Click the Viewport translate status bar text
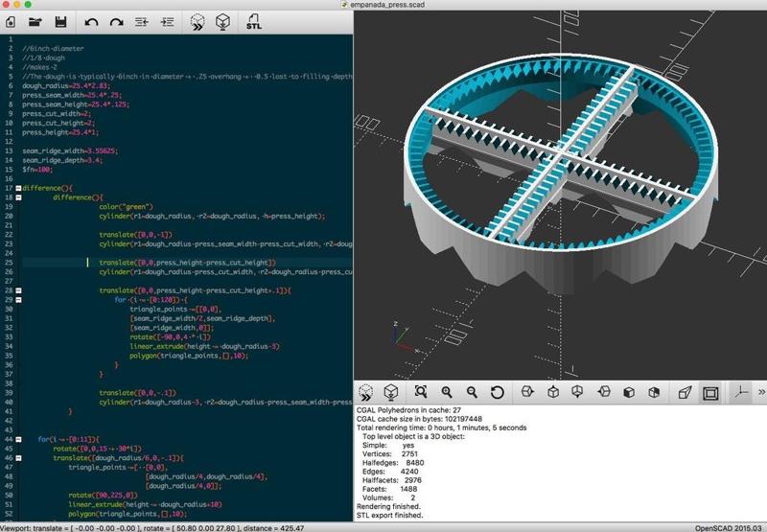Screen dimensions: 767x532 [x=151, y=528]
